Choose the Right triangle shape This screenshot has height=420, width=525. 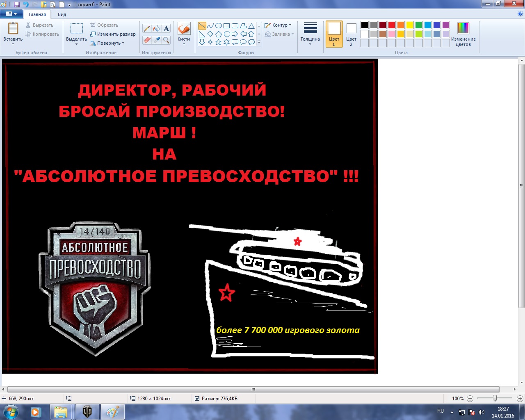(x=202, y=34)
